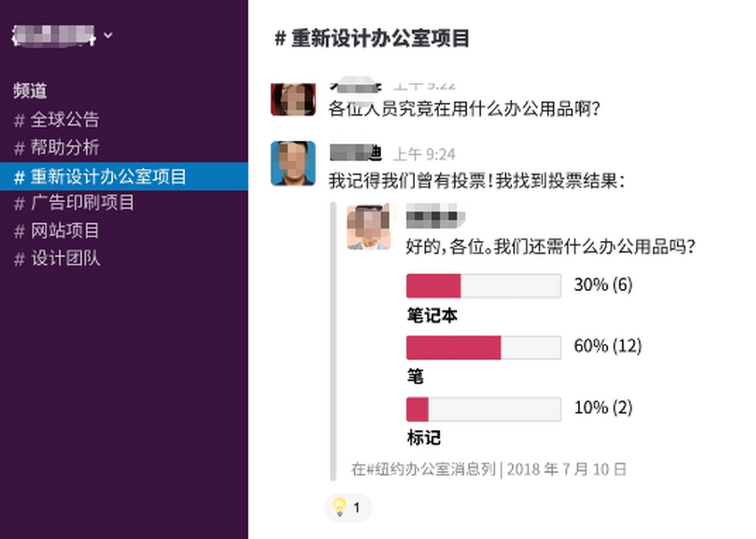Click the 笔记本 poll result bar
The image size is (756, 539).
(483, 286)
